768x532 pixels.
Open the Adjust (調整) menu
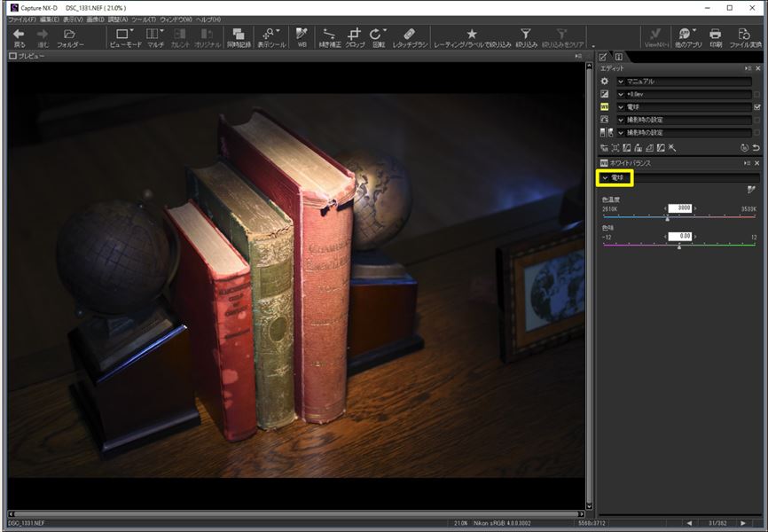click(118, 20)
